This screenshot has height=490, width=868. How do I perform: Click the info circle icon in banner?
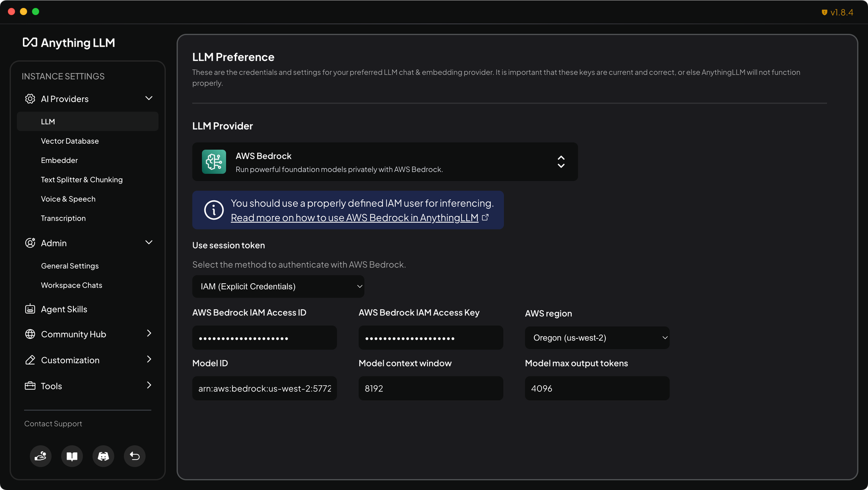pos(214,210)
